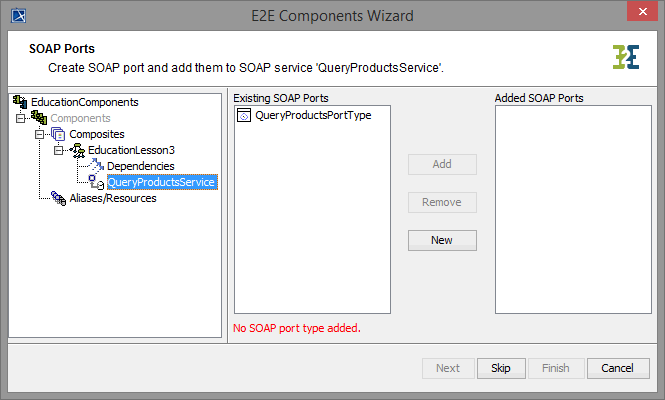Collapse the Composites tree node
The height and width of the screenshot is (400, 665).
pyautogui.click(x=40, y=134)
